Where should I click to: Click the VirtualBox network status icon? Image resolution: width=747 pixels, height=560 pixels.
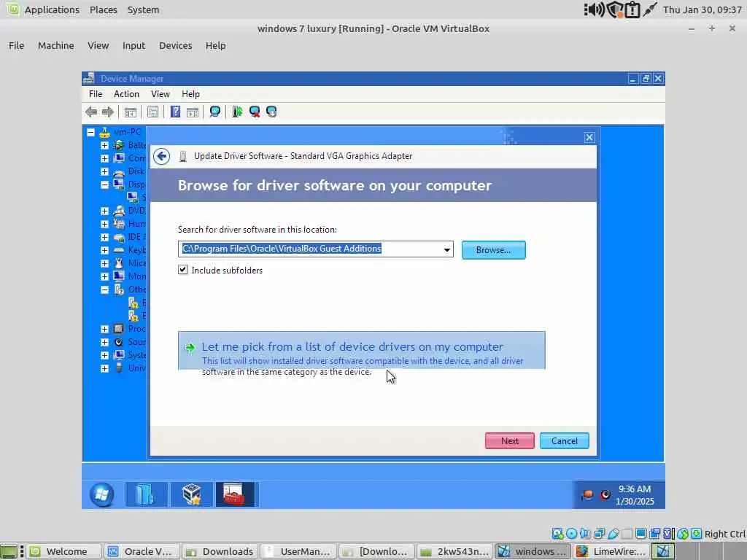click(x=600, y=534)
